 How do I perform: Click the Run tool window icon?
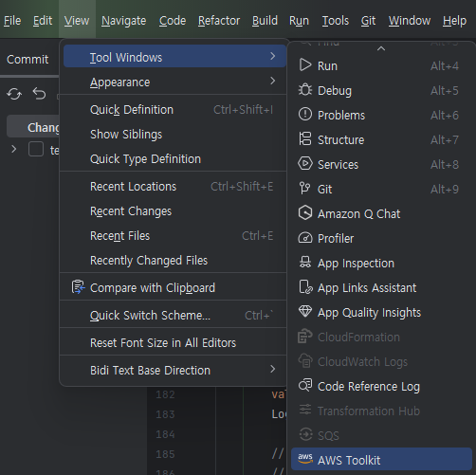[x=305, y=65]
